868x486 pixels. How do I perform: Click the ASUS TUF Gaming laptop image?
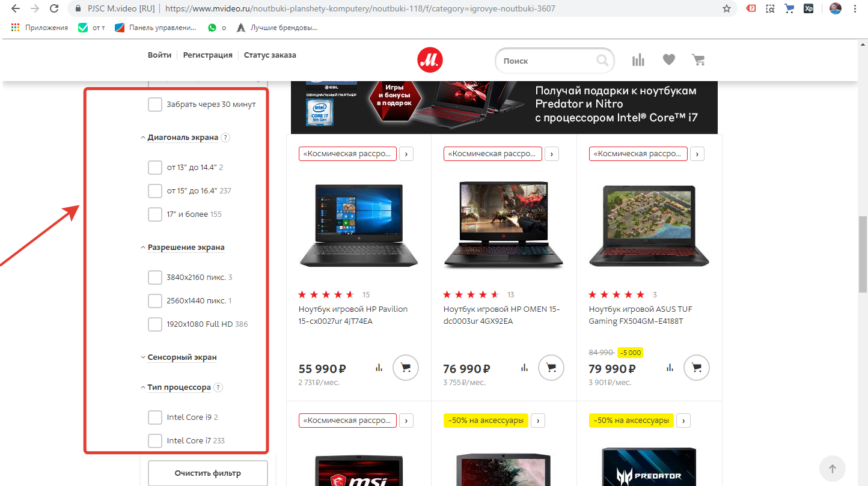click(x=649, y=225)
